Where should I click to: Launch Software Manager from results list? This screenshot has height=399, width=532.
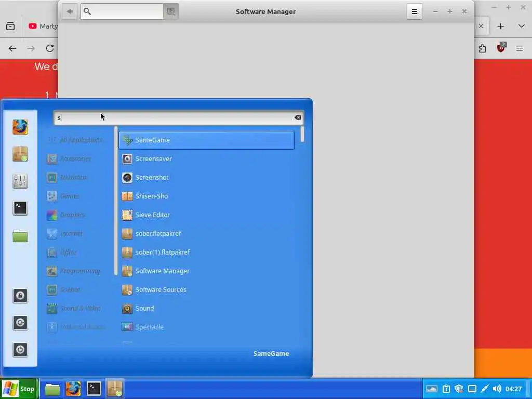[x=206, y=271]
